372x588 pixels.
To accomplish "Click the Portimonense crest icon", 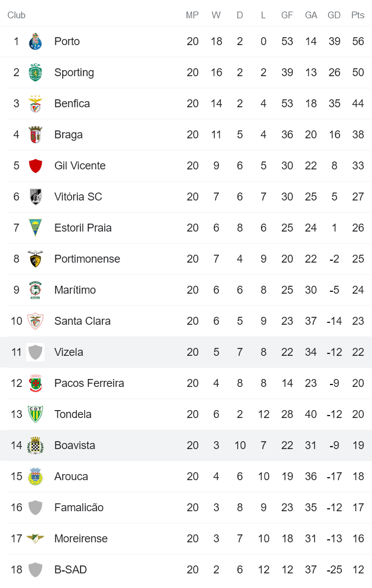I will 35,259.
